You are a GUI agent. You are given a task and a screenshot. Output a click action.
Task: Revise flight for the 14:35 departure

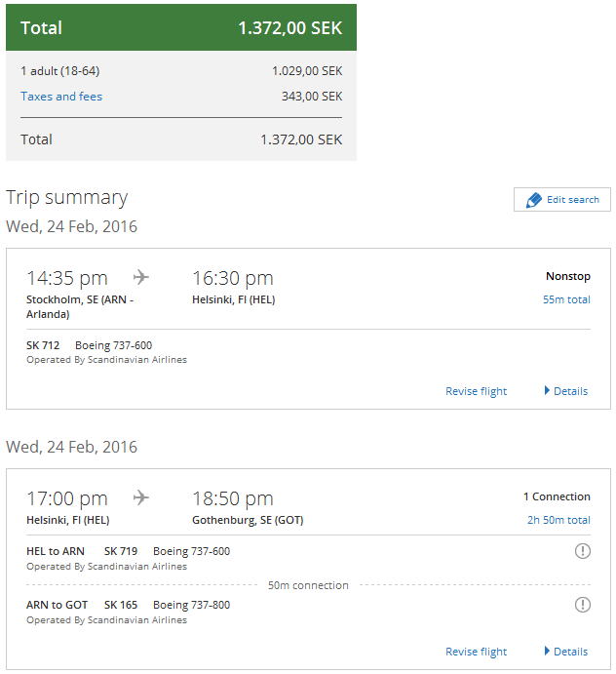(476, 391)
